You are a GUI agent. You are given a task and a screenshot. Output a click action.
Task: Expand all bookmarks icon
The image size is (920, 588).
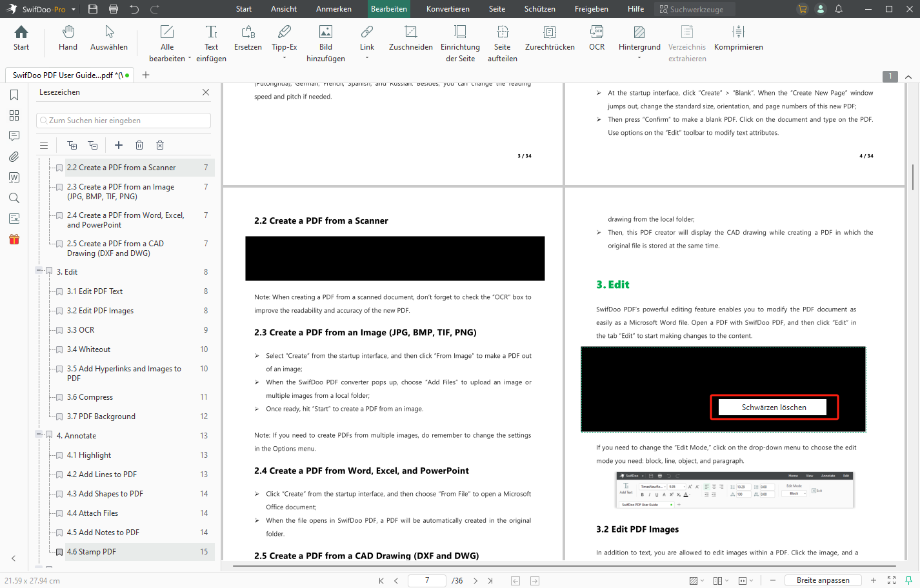pyautogui.click(x=72, y=145)
